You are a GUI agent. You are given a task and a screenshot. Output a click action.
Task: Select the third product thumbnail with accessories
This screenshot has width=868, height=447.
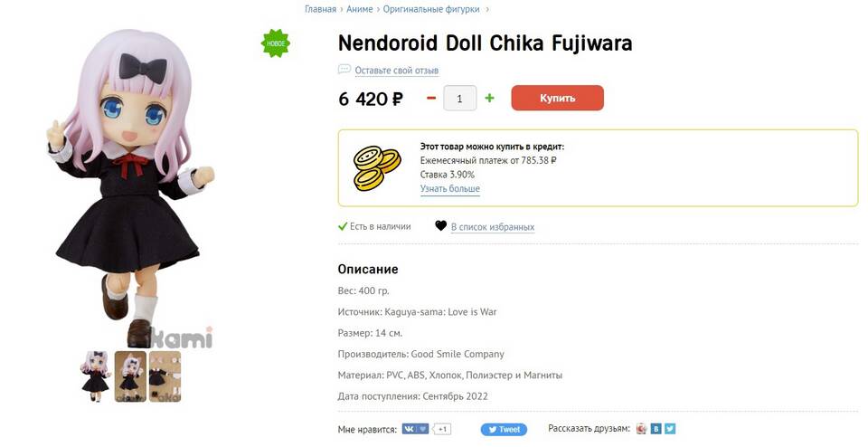click(165, 376)
